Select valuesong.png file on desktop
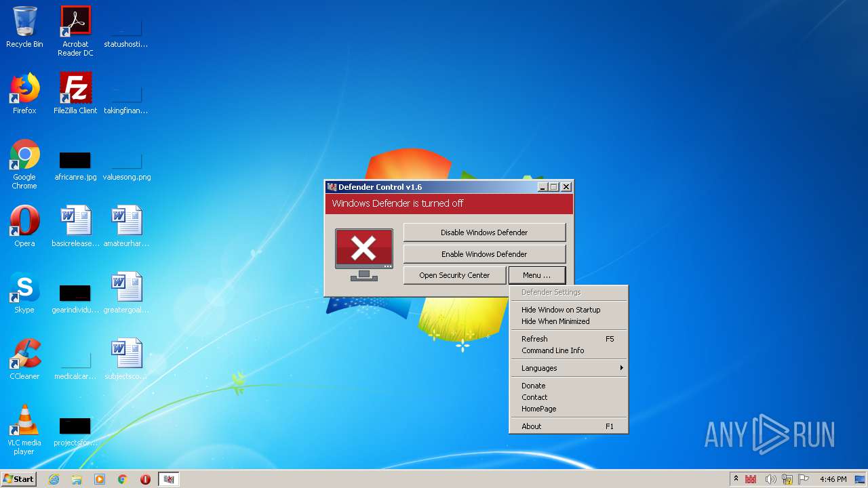This screenshot has height=488, width=868. click(126, 167)
